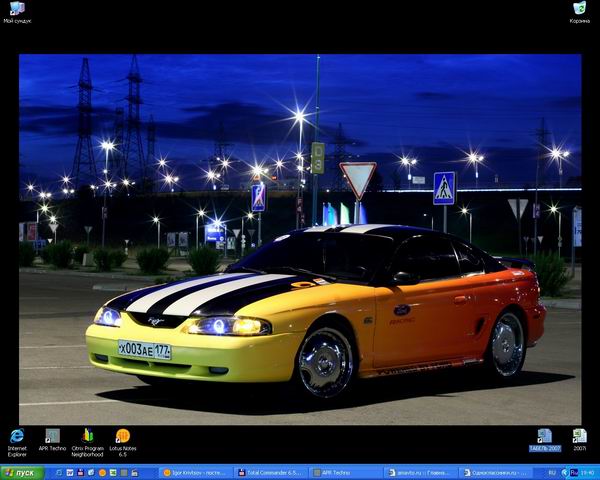Click the taskbar clock showing 19:40
The image size is (600, 480).
pyautogui.click(x=586, y=473)
